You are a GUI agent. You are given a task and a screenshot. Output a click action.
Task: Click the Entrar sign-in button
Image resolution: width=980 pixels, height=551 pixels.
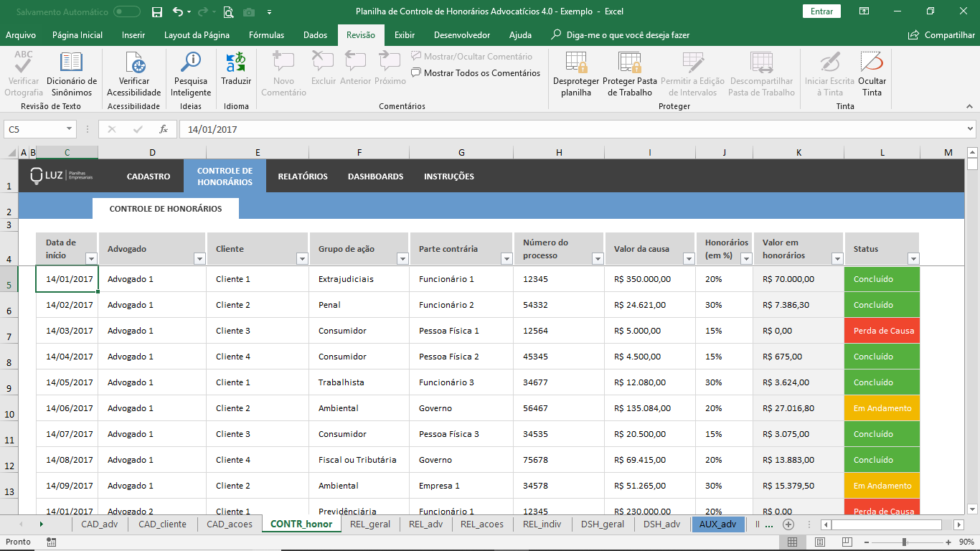coord(821,11)
